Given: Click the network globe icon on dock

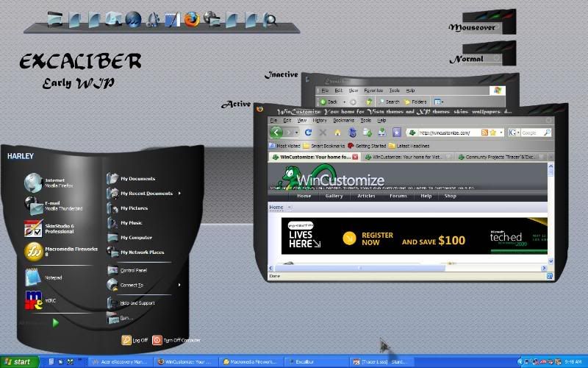Looking at the screenshot, I should click(212, 19).
